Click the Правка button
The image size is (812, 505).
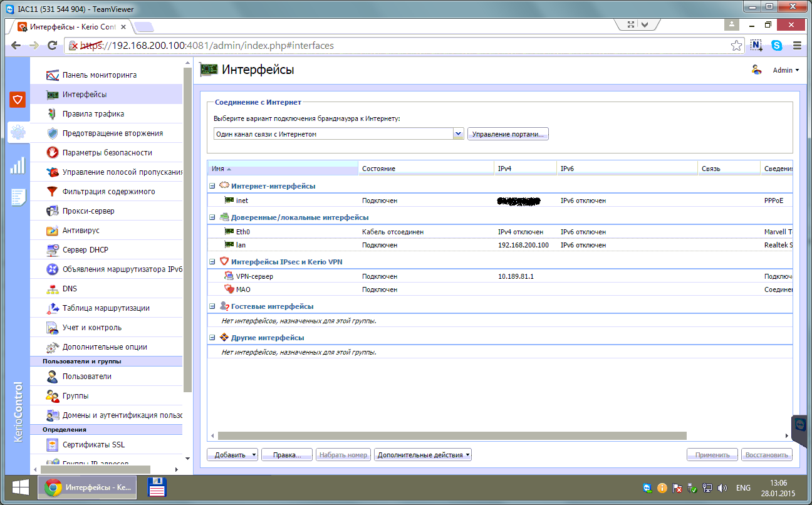287,455
